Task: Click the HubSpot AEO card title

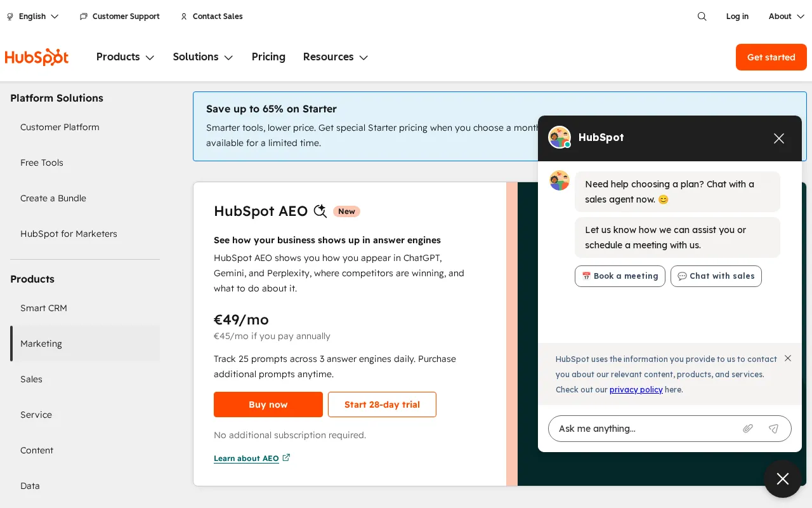Action: click(x=261, y=211)
